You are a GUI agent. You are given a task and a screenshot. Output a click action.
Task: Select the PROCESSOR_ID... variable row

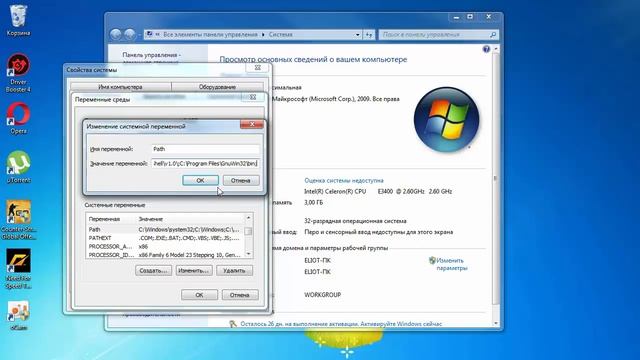(165, 255)
